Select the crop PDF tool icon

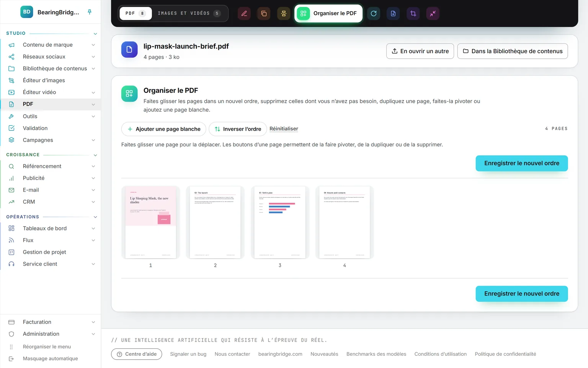pyautogui.click(x=413, y=13)
